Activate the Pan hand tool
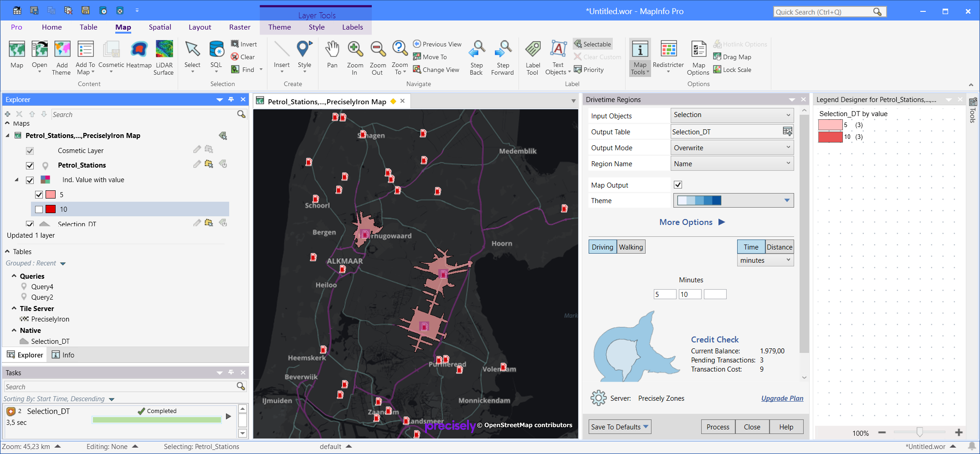Image resolution: width=980 pixels, height=454 pixels. (332, 55)
